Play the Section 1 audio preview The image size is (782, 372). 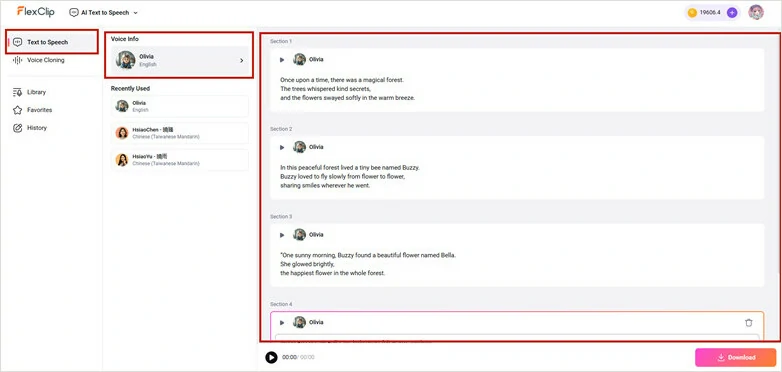tap(282, 59)
